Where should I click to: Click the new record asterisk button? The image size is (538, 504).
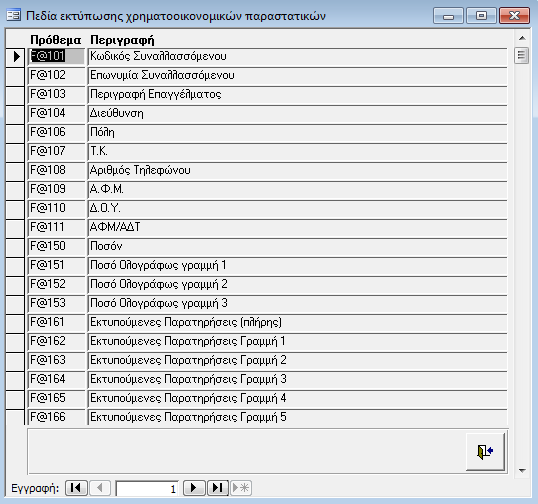(x=241, y=488)
